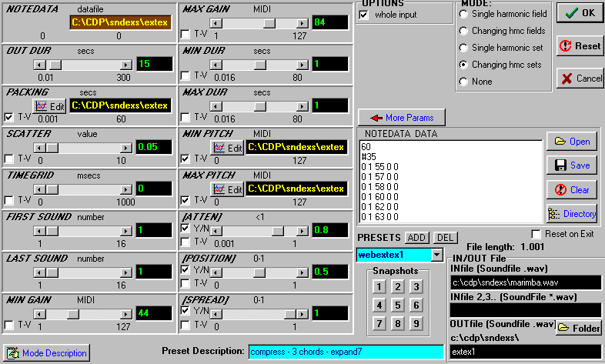Select the Single harmonic field mode

(463, 14)
